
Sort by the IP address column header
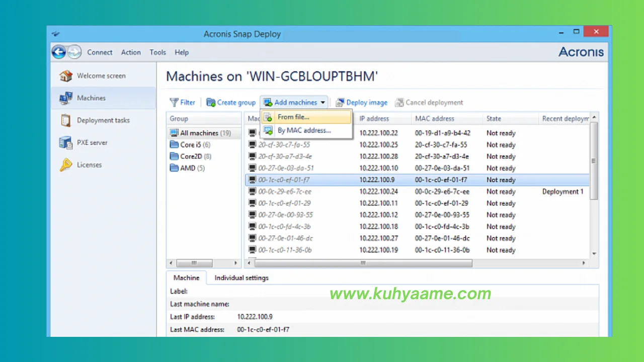tap(383, 119)
